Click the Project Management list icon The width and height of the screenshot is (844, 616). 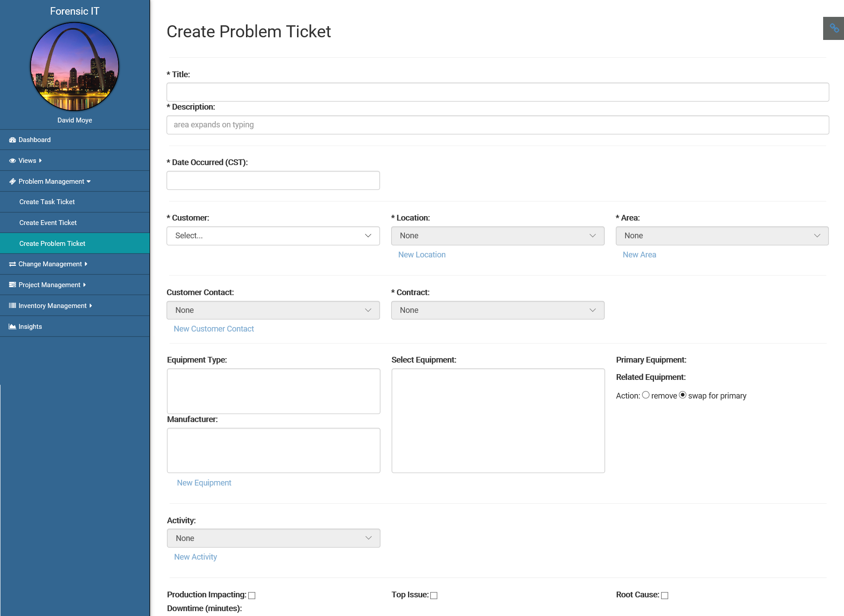click(x=12, y=285)
